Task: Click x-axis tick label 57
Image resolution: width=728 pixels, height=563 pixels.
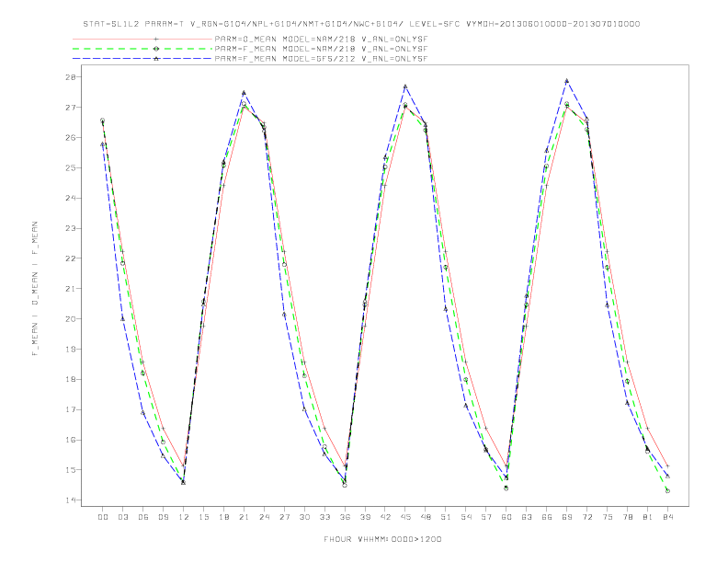Action: tap(486, 517)
